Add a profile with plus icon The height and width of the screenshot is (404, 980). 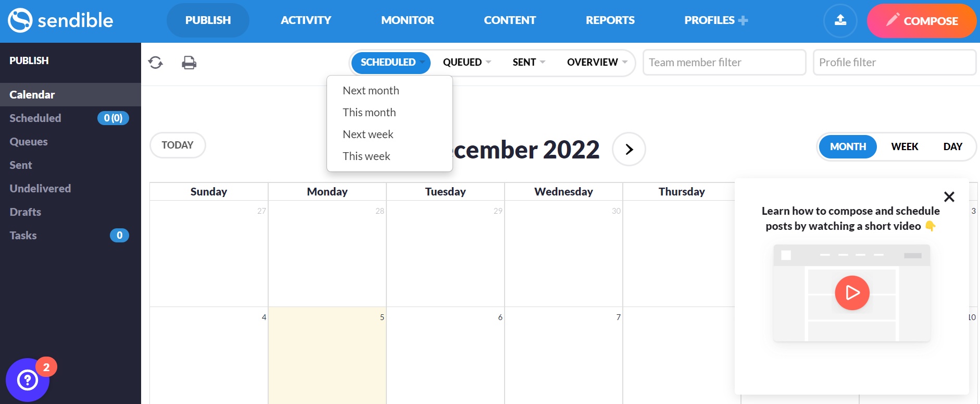coord(744,20)
